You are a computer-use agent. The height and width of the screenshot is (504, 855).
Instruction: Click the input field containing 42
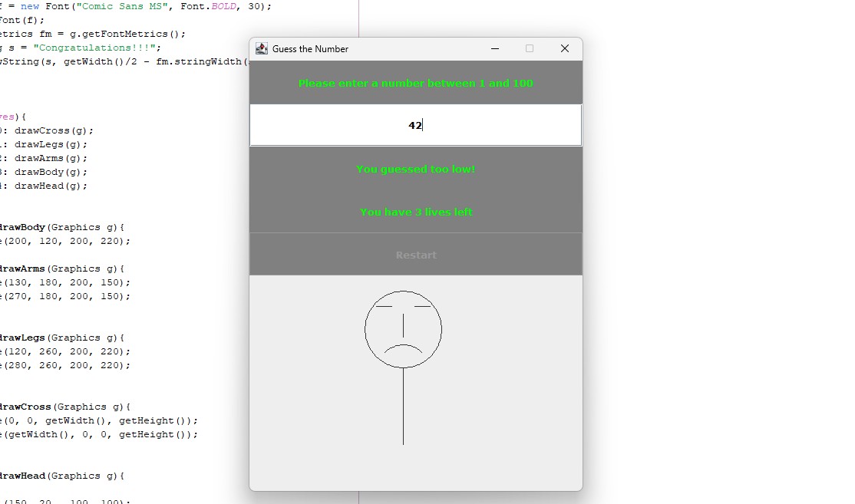pos(415,125)
